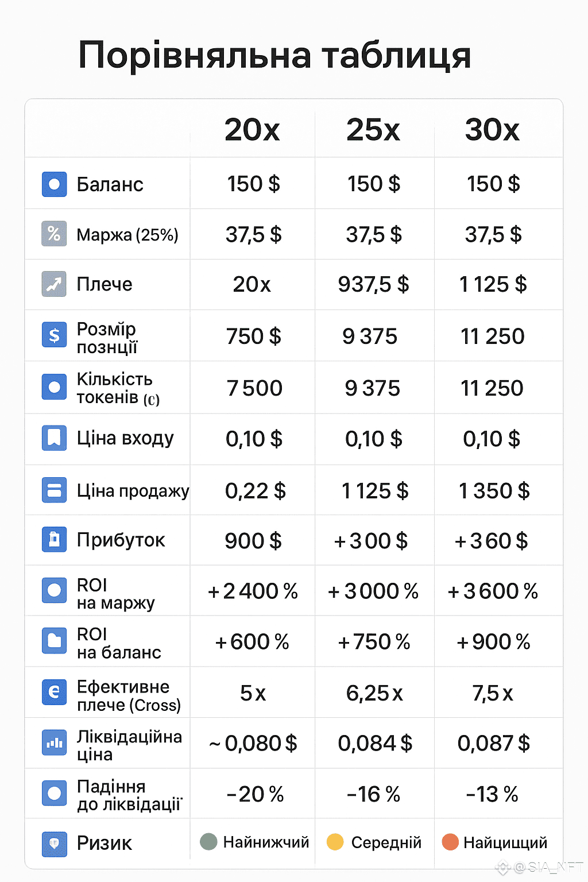Select the 25x column header

[373, 130]
